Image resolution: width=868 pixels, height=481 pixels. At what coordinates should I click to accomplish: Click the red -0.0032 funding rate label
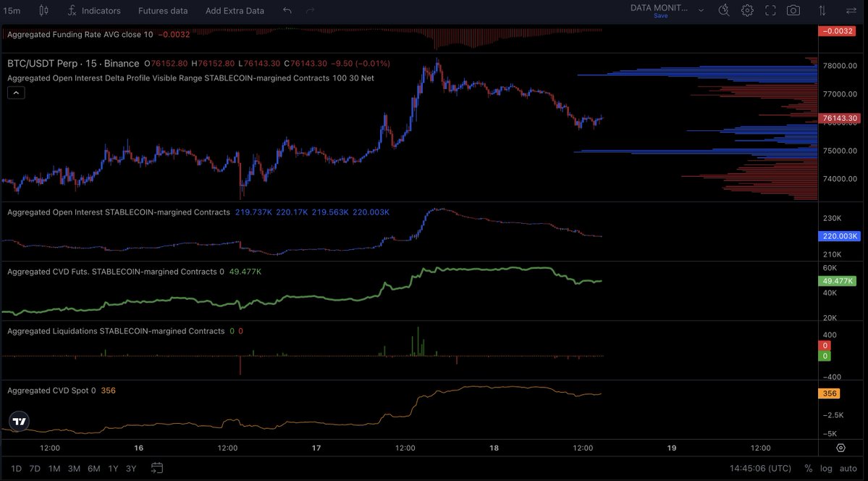tap(837, 31)
